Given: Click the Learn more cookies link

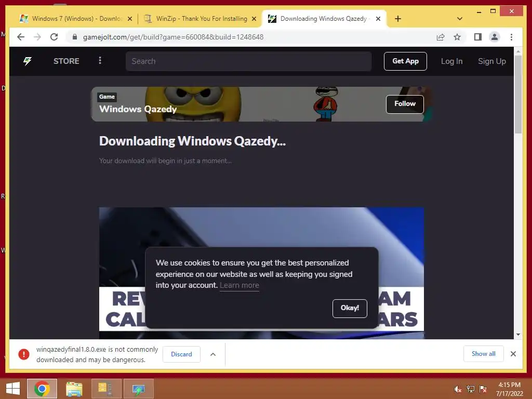Looking at the screenshot, I should pyautogui.click(x=239, y=285).
